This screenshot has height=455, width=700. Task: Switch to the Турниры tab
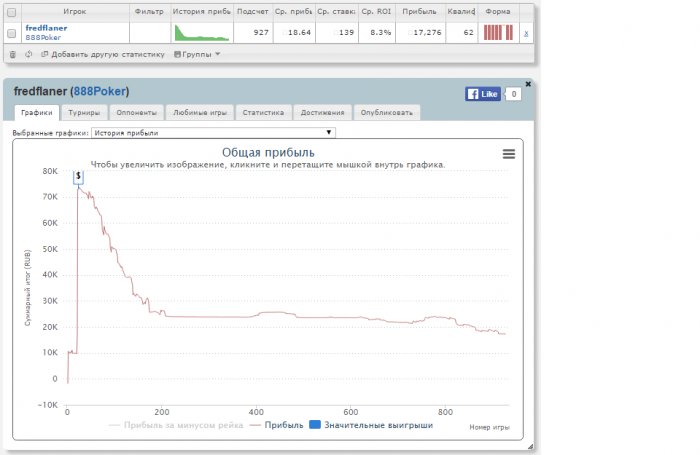tap(84, 113)
